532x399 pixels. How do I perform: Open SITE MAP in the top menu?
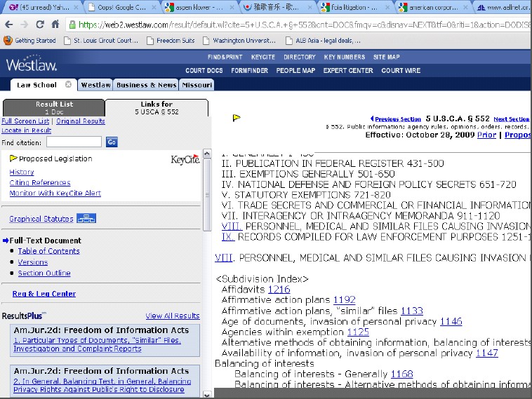coord(387,57)
